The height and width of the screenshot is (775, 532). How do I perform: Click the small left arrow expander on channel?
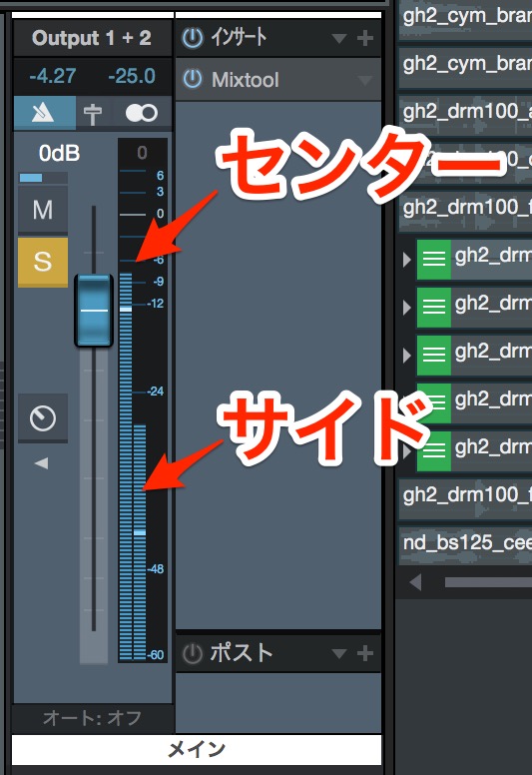(x=42, y=463)
